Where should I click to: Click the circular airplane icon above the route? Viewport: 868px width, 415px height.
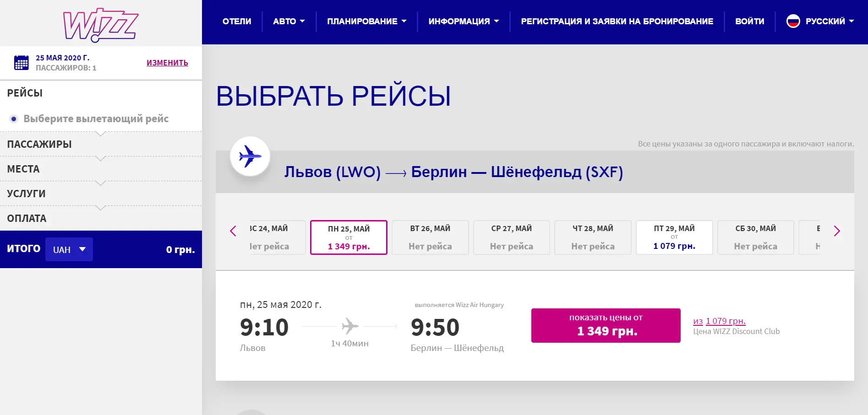[x=249, y=156]
